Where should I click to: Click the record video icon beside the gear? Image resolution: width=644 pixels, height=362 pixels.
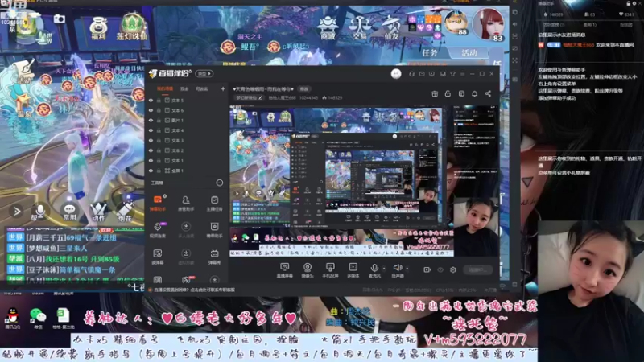coord(427,269)
